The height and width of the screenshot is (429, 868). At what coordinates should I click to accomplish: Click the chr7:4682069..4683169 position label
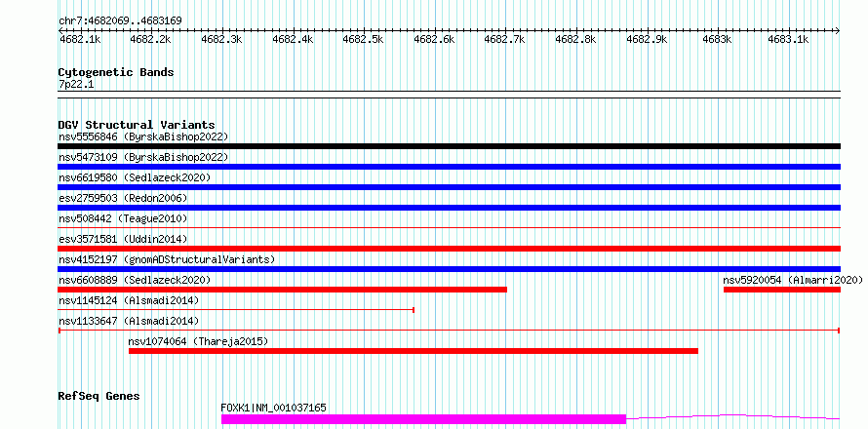click(x=120, y=20)
